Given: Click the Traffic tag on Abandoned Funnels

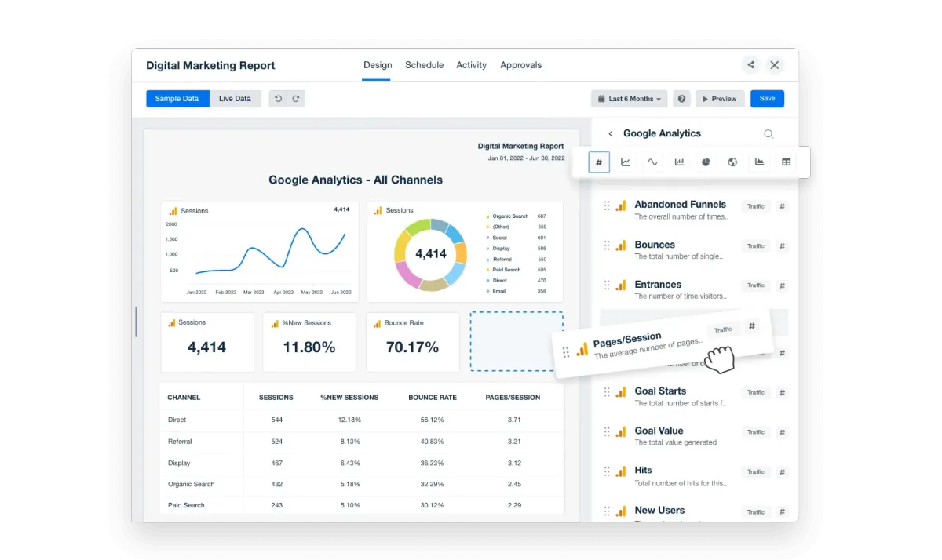Looking at the screenshot, I should tap(756, 206).
